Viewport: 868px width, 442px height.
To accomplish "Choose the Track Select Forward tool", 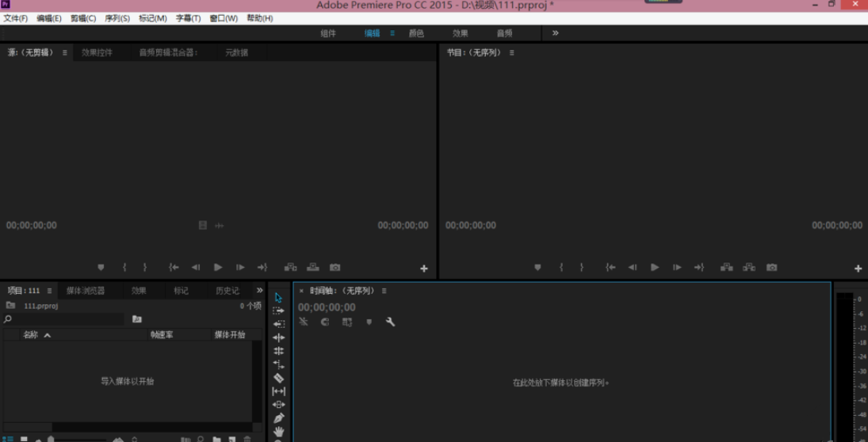I will [x=278, y=311].
